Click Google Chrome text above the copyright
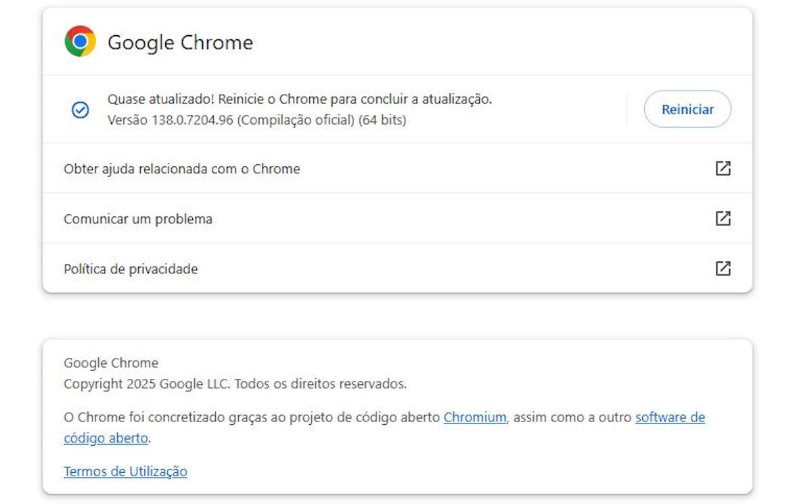Screen dimensions: 812x504 tap(111, 363)
